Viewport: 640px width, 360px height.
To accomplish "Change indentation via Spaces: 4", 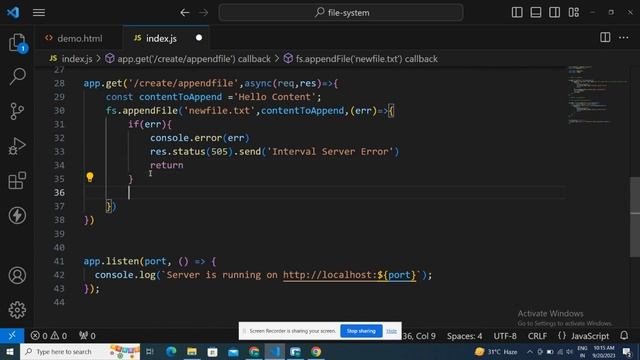I will (x=464, y=336).
